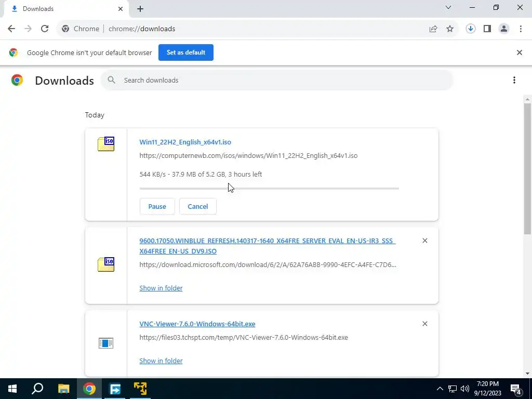Open the clock showing 7:20 PM
532x399 pixels.
click(x=487, y=389)
